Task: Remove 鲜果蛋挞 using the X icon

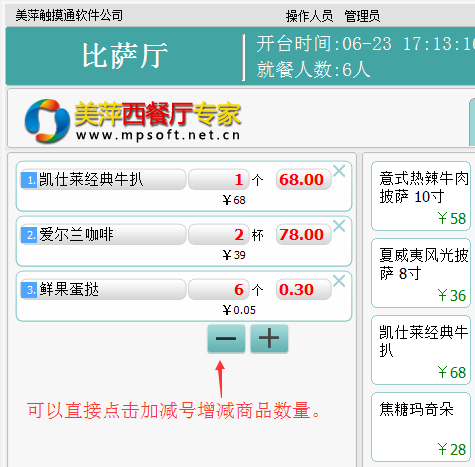Action: [x=339, y=281]
